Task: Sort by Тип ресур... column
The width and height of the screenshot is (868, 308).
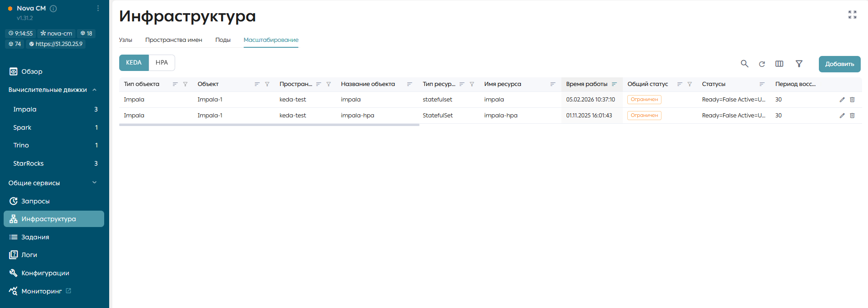Action: point(462,84)
